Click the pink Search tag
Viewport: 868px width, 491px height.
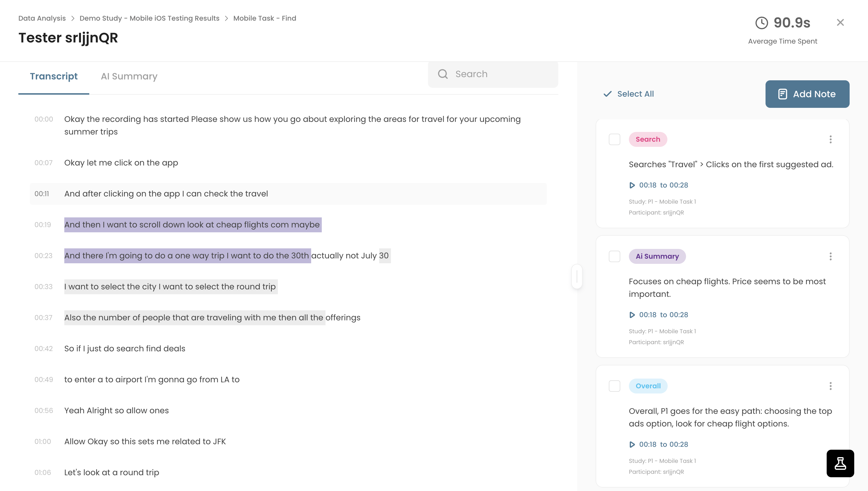coord(648,139)
